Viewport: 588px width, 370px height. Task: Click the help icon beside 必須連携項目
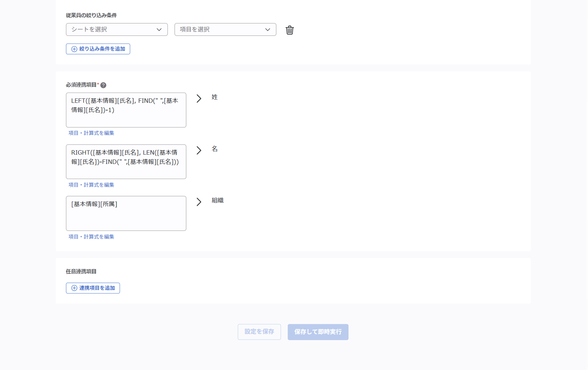(x=103, y=85)
